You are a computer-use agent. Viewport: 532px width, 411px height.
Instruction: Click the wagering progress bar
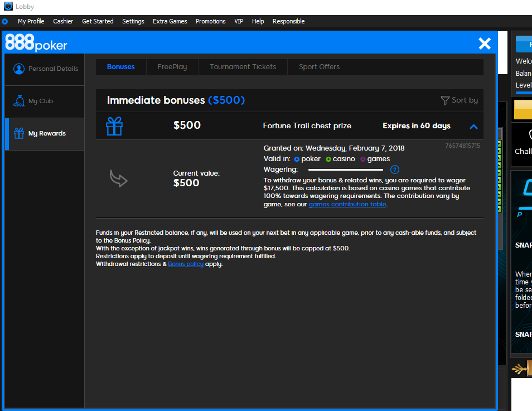pyautogui.click(x=346, y=170)
